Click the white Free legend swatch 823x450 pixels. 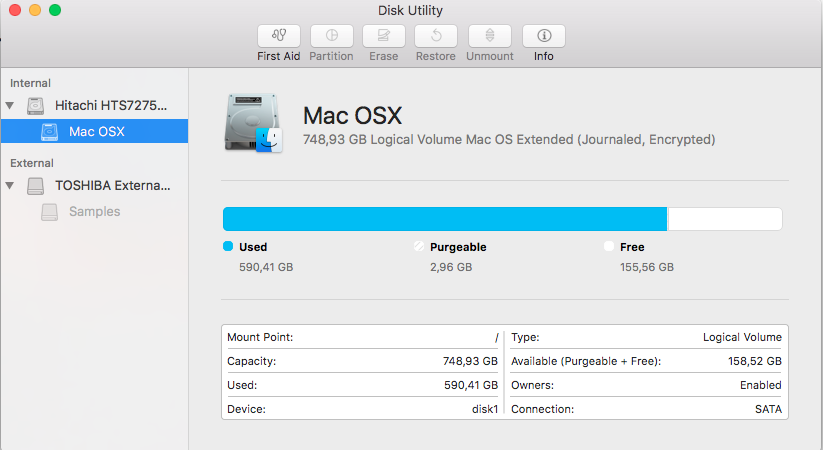coord(609,246)
